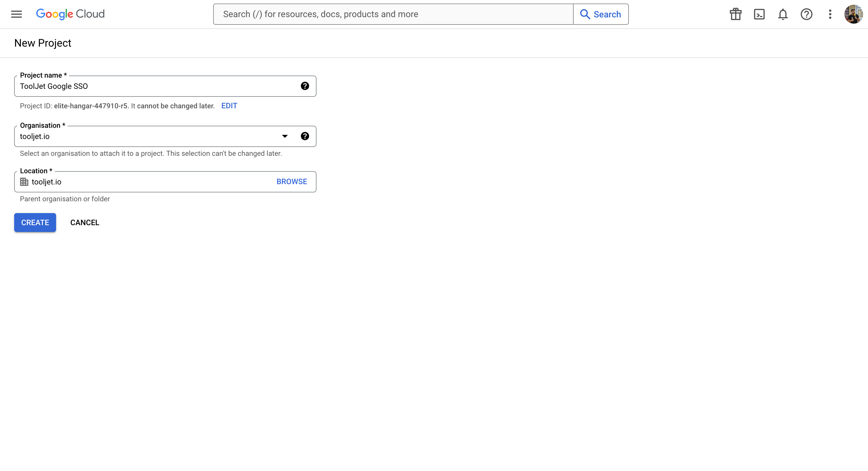
Task: Click the Google Cloud logo
Action: 70,14
